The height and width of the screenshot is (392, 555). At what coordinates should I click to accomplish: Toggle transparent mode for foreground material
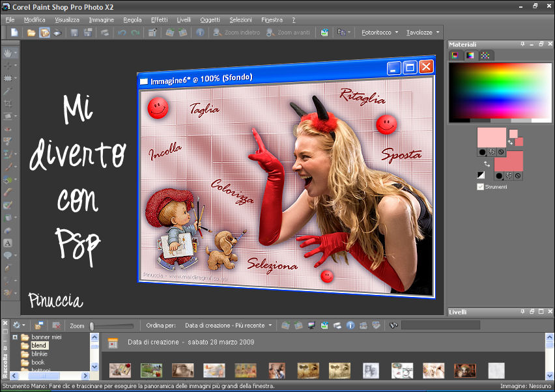501,152
